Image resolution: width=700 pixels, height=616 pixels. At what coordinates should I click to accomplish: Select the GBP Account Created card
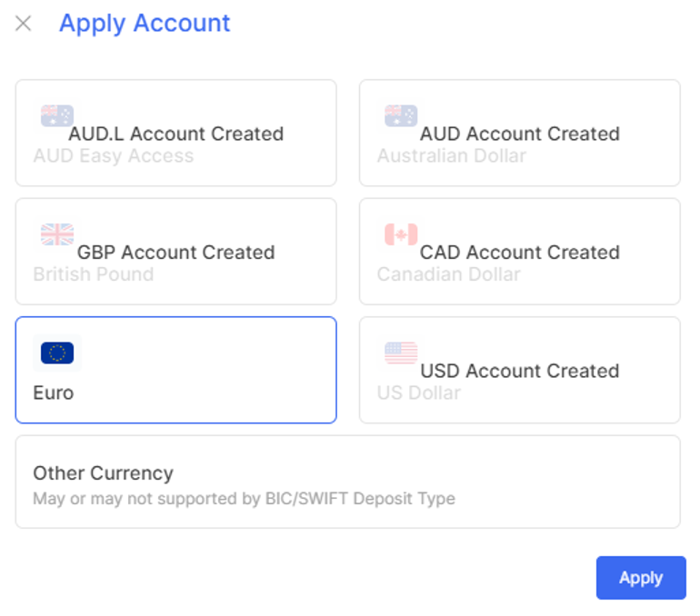pyautogui.click(x=175, y=252)
